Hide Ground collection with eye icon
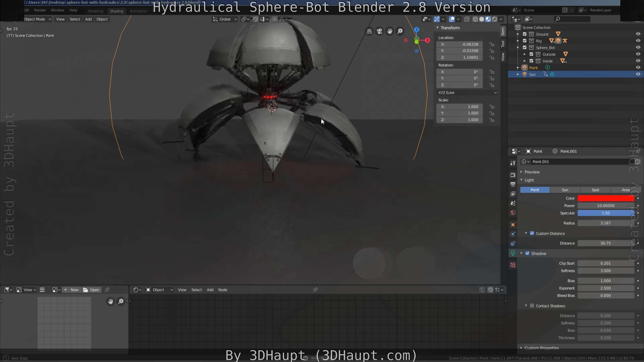Image resolution: width=644 pixels, height=362 pixels. (x=638, y=34)
